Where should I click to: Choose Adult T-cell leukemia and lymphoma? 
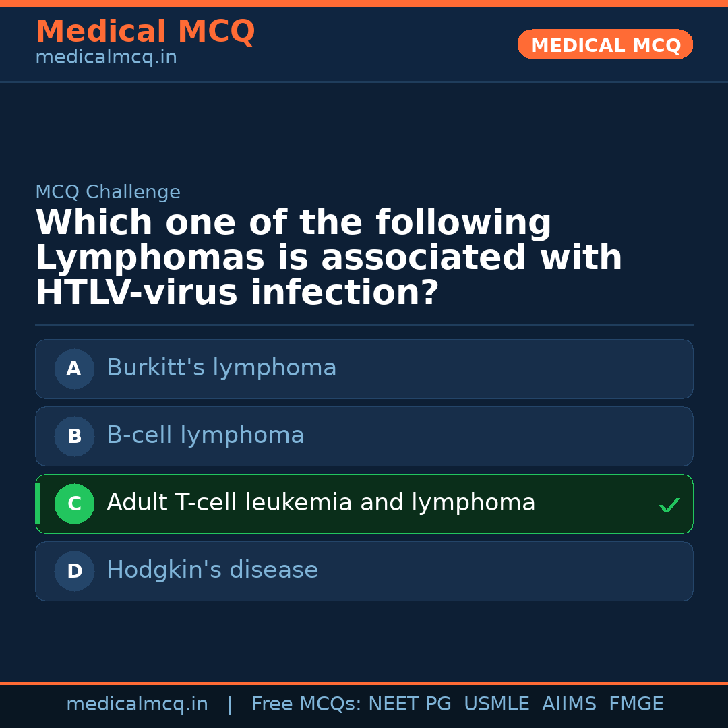(321, 503)
